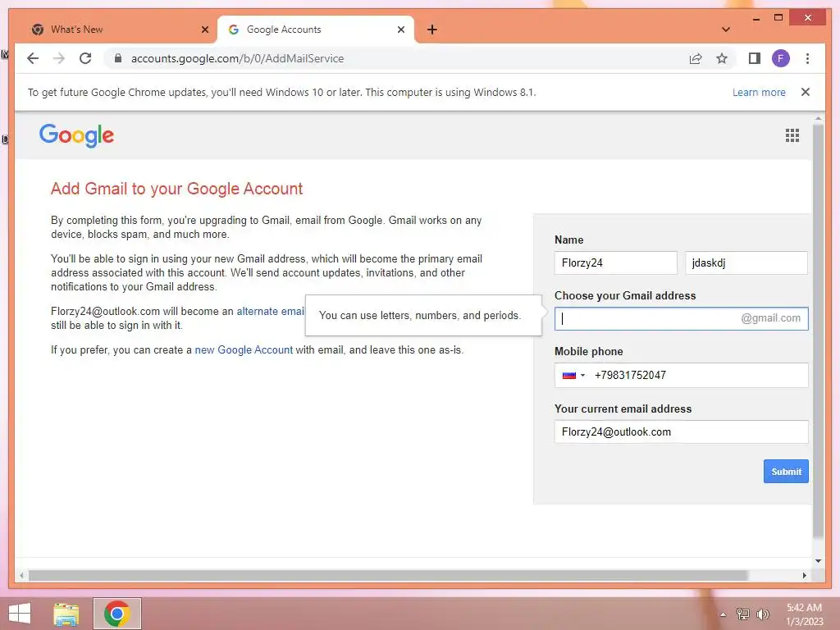The height and width of the screenshot is (630, 840).
Task: Open the Windows Start button
Action: pos(20,614)
